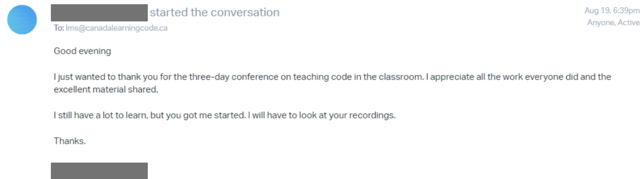Click the sentence 'I still have a lot to learn'
The image size is (644, 179).
[x=101, y=115]
